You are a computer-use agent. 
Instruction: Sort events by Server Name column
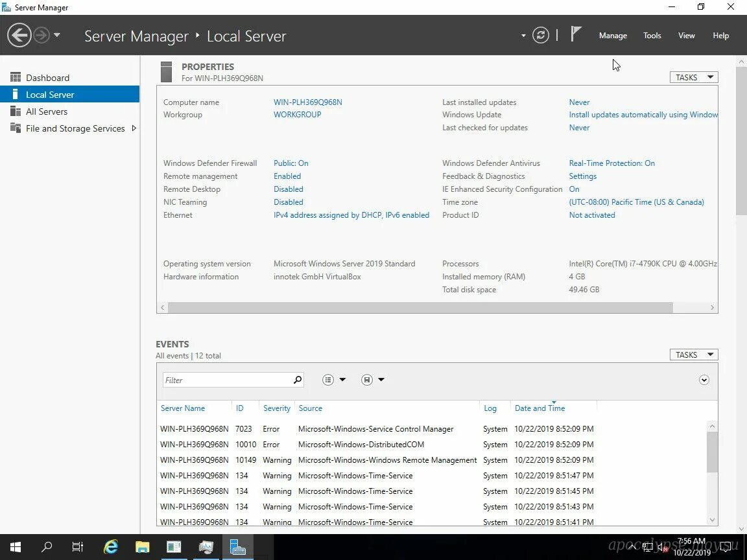click(182, 408)
